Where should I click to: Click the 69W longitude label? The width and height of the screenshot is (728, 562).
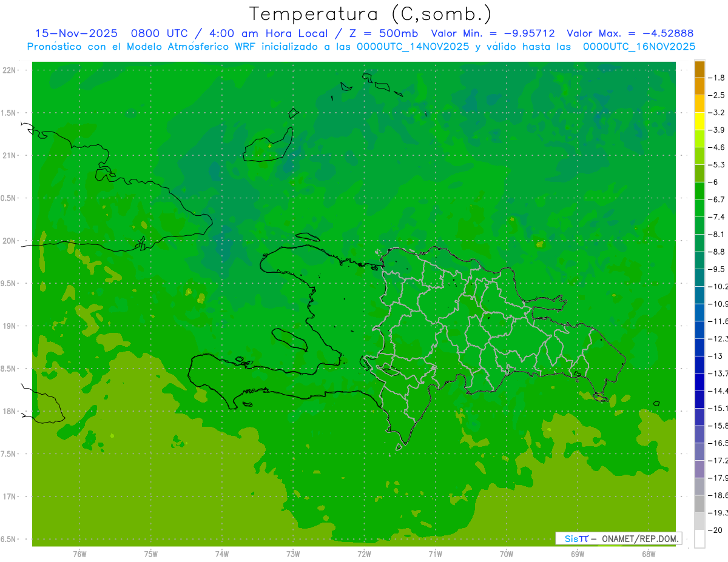pos(577,554)
